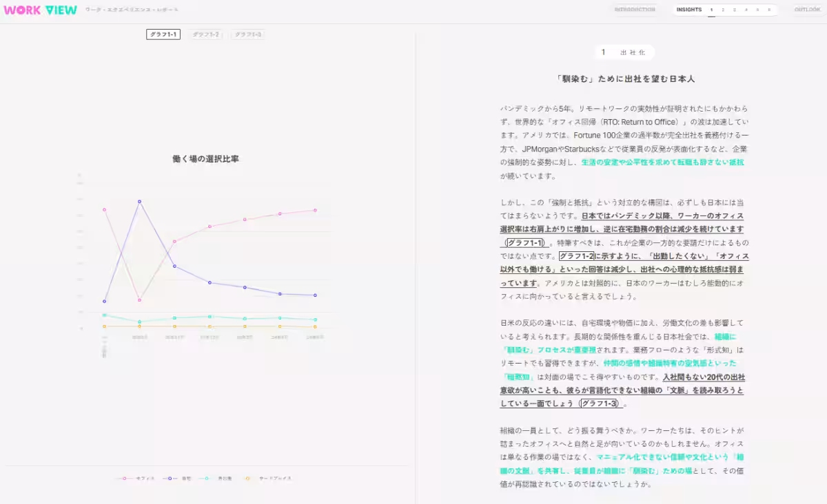The width and height of the screenshot is (827, 504).
Task: Click the 出社化 section badge
Action: pyautogui.click(x=625, y=52)
